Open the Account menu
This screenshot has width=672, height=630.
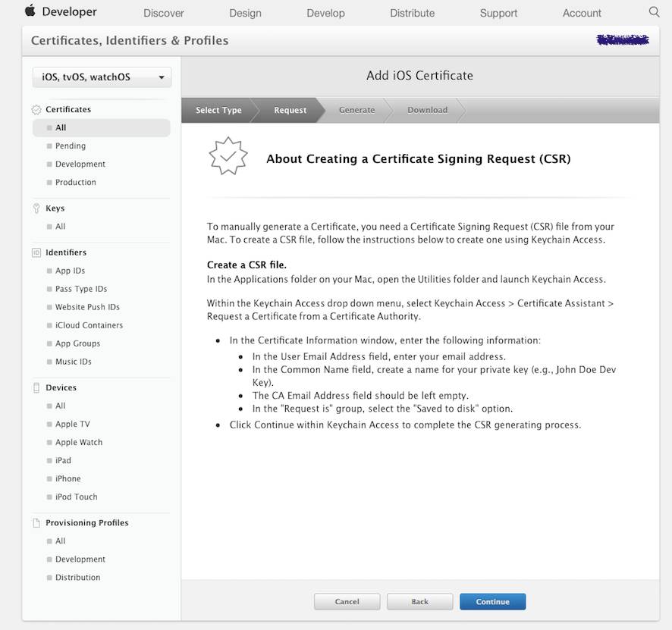(582, 14)
